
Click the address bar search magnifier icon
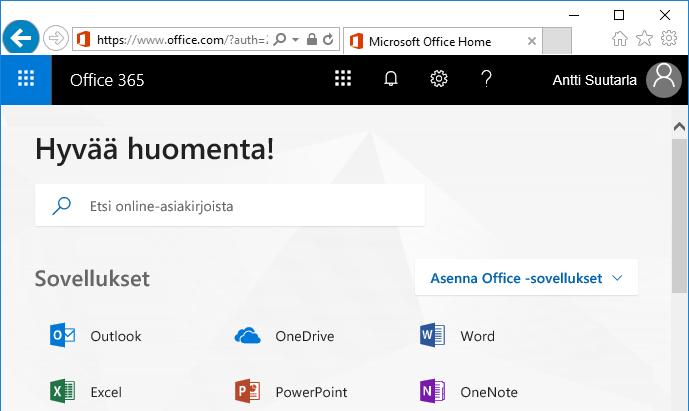pos(279,40)
